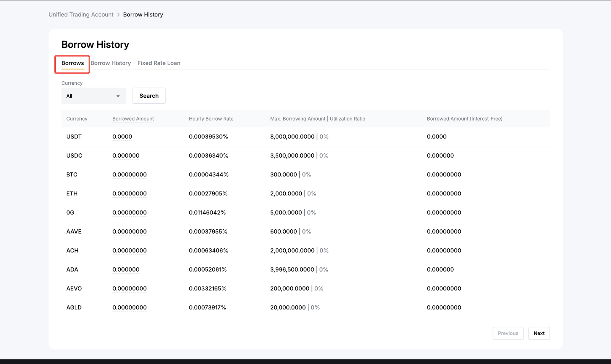Click the Next page button

[x=539, y=333]
